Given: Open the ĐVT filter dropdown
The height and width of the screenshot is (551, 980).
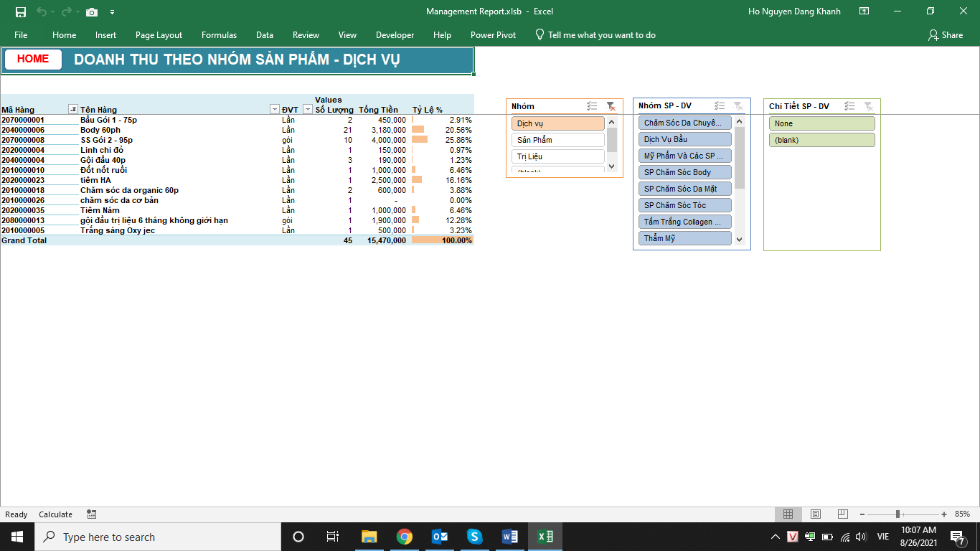Looking at the screenshot, I should tap(308, 109).
